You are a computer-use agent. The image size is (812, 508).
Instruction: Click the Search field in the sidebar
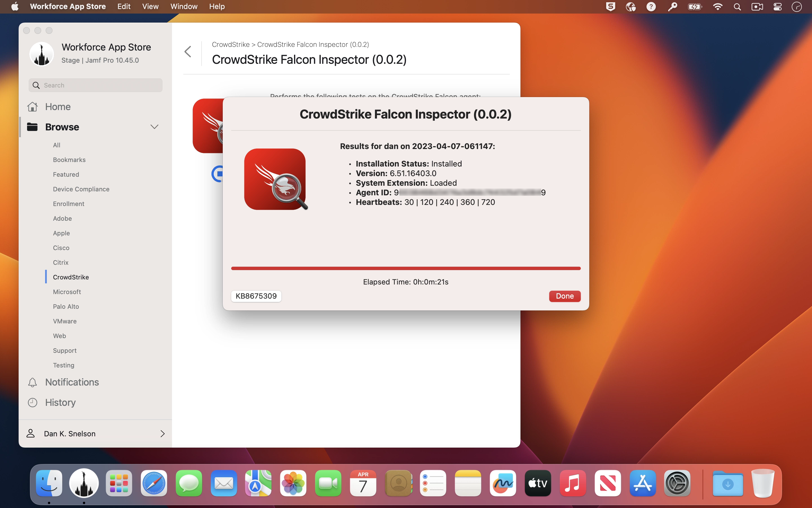click(x=96, y=85)
